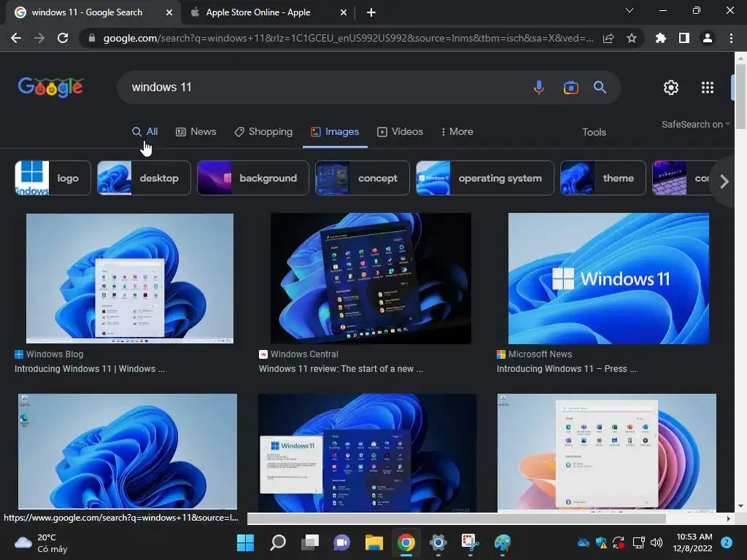The image size is (747, 560).
Task: Open the taskbar clock and date
Action: tap(693, 542)
